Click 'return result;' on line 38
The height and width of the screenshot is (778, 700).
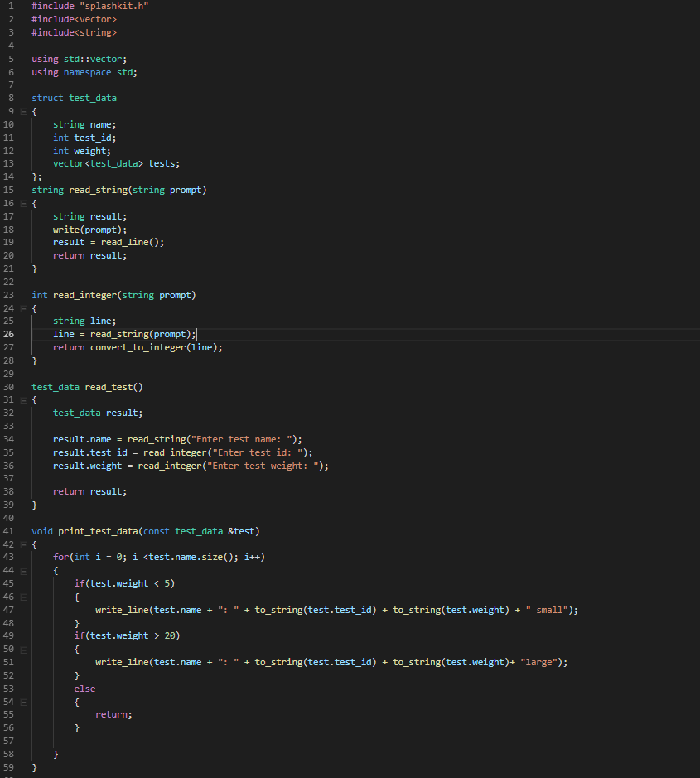pyautogui.click(x=89, y=491)
